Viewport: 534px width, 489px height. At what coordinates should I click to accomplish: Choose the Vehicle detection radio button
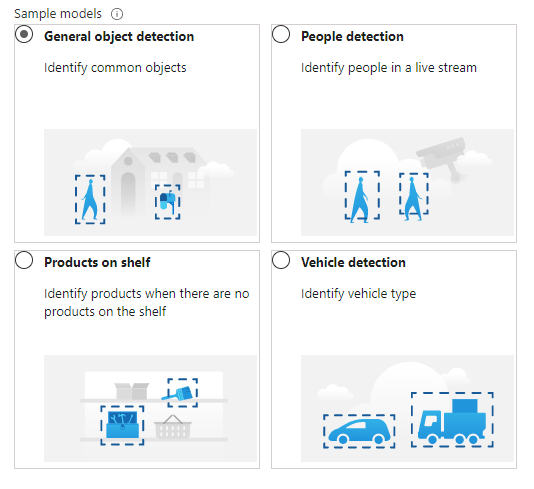[281, 260]
